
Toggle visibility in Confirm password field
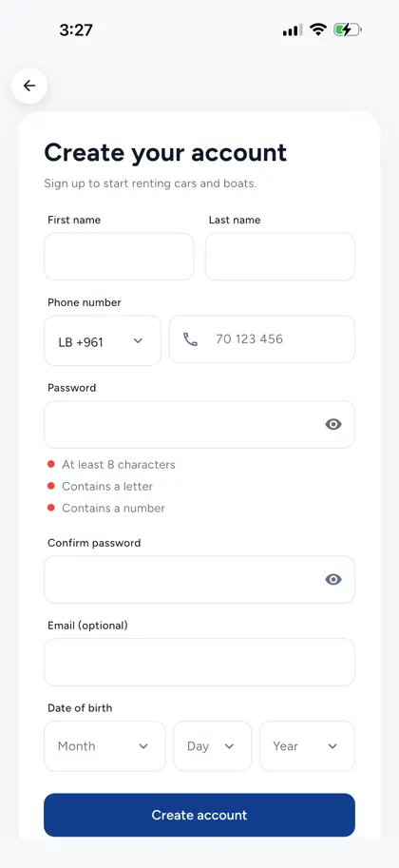333,579
